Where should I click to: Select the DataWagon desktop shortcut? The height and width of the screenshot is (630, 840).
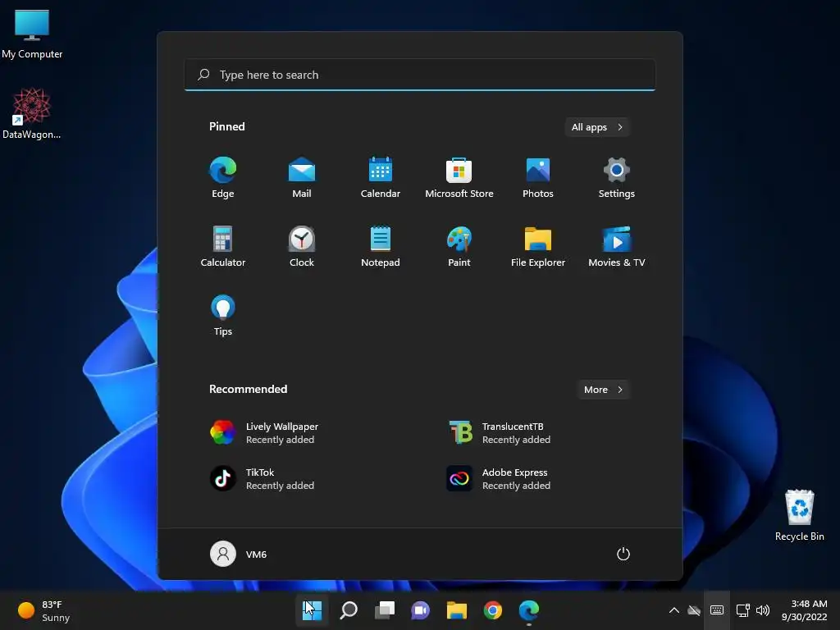point(32,113)
